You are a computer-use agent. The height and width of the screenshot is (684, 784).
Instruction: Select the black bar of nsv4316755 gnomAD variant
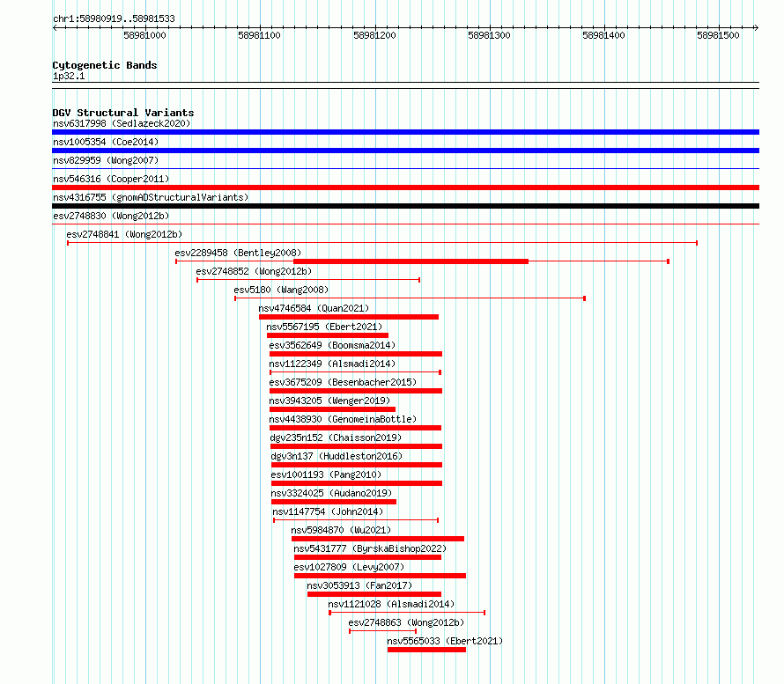click(405, 206)
